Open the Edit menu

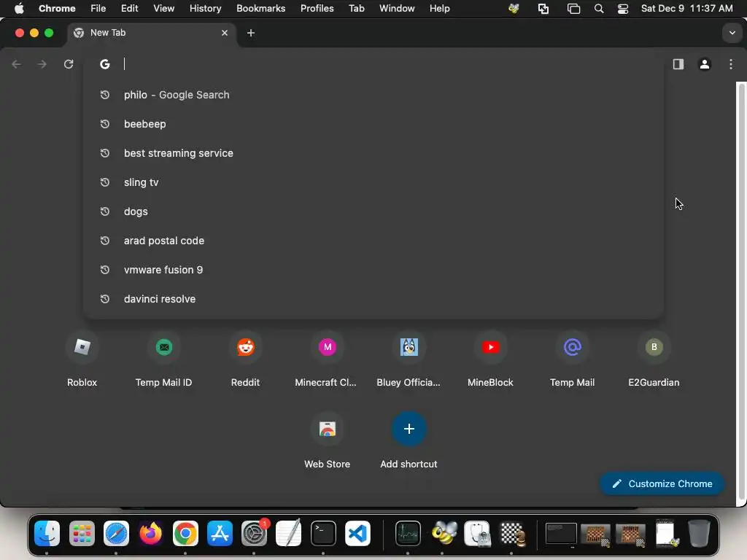coord(129,9)
